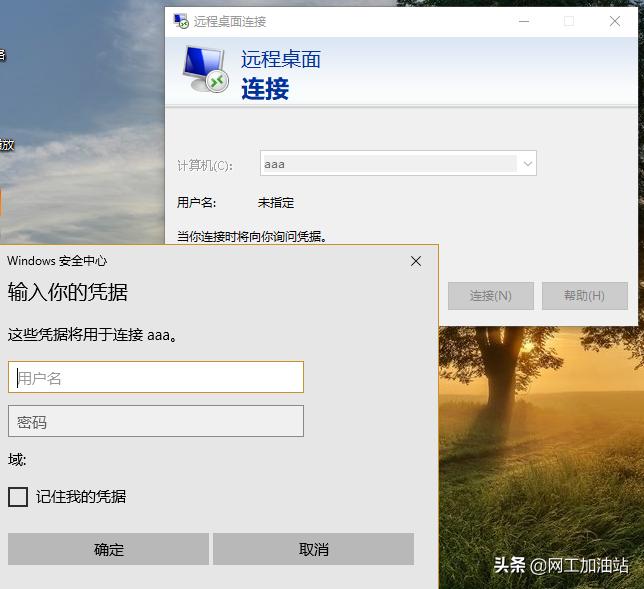Click the Windows 安全中心 dialog title
The width and height of the screenshot is (644, 589).
[x=57, y=261]
